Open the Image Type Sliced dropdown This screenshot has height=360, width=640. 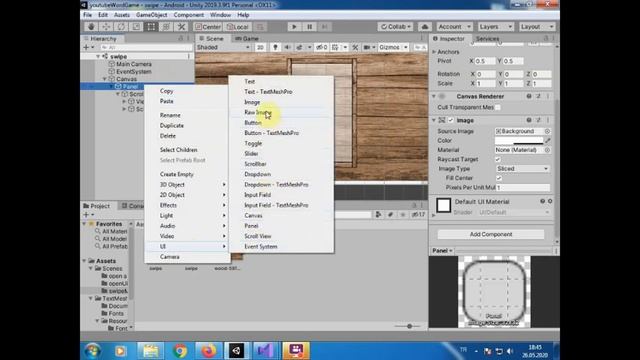click(x=522, y=169)
